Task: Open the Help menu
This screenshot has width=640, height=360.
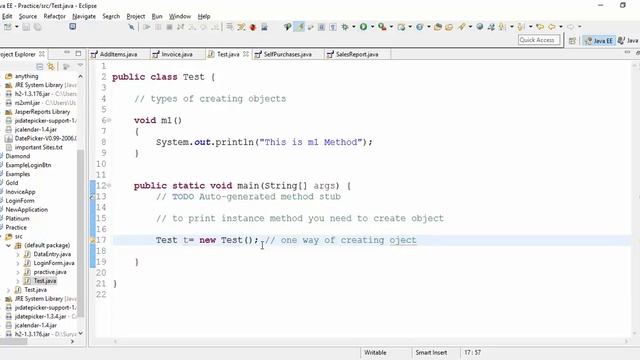Action: [x=204, y=16]
